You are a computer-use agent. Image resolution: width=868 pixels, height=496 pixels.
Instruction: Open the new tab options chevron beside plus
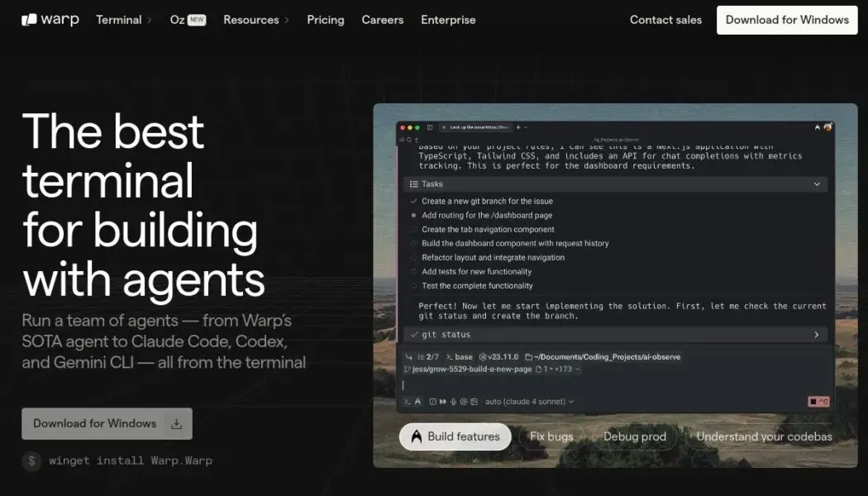[525, 127]
